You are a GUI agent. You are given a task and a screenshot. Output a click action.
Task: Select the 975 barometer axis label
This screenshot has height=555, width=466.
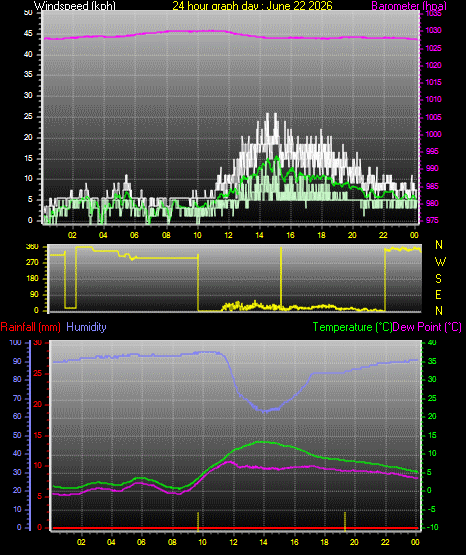432,220
